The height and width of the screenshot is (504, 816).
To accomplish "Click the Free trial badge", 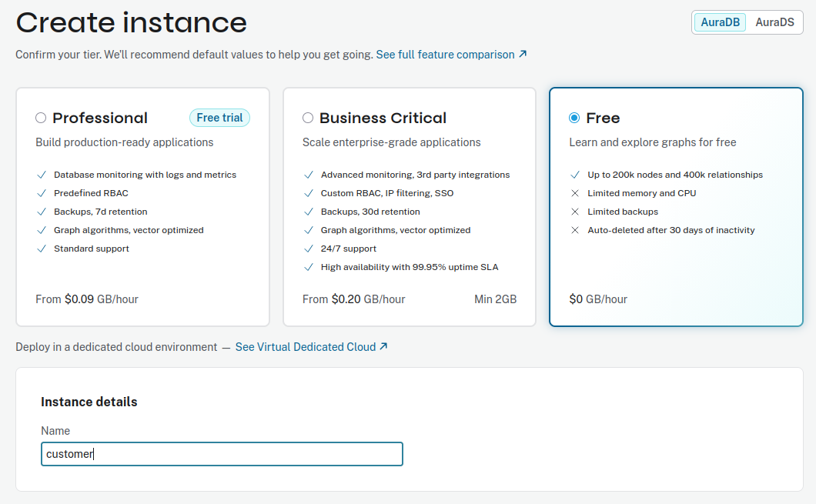I will (219, 118).
